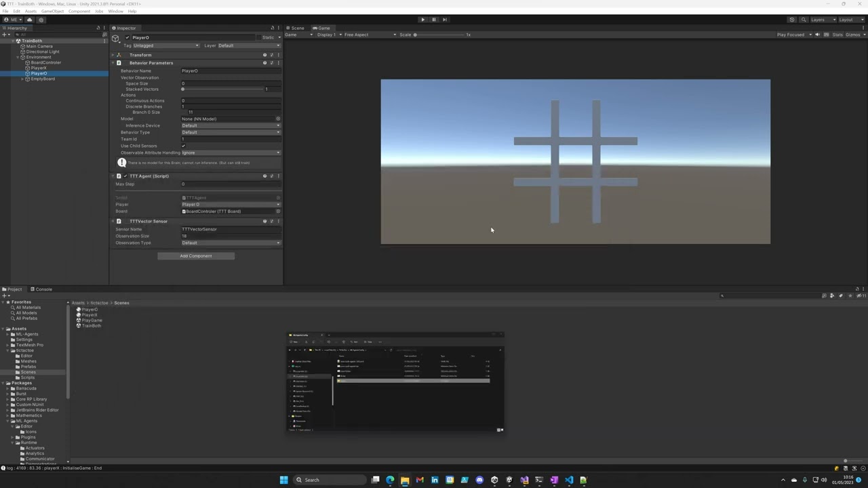Lock the Hierarchy panel
Viewport: 868px width, 488px height.
pyautogui.click(x=98, y=28)
